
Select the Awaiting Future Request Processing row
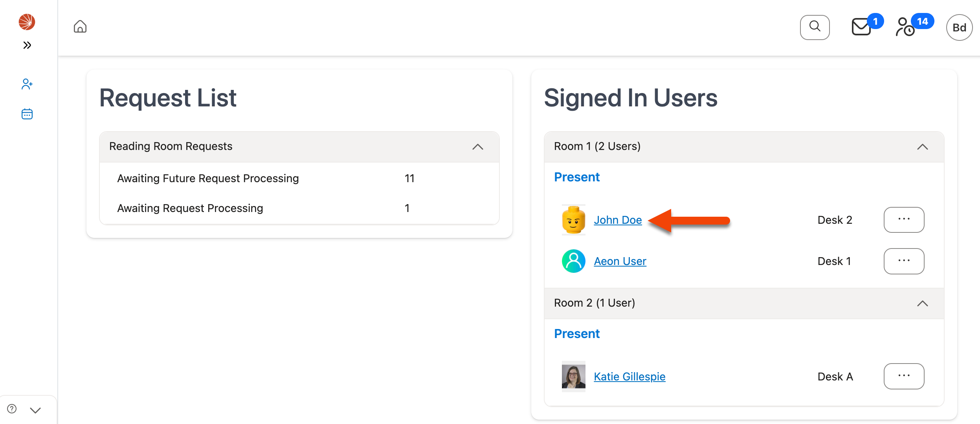click(x=208, y=178)
